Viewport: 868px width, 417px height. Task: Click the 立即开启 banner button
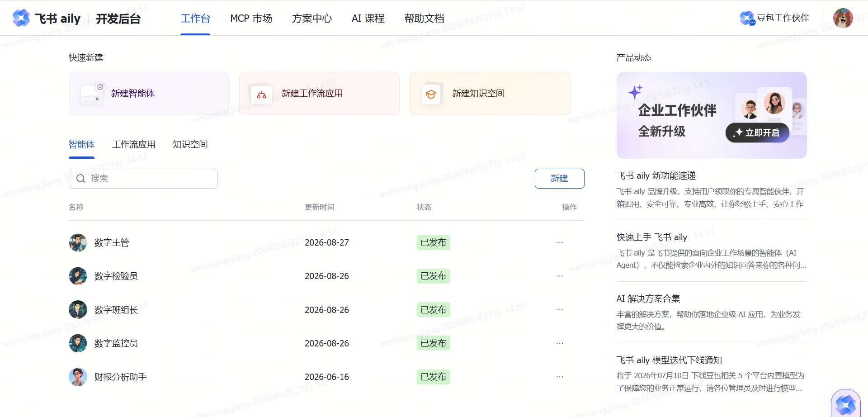757,133
